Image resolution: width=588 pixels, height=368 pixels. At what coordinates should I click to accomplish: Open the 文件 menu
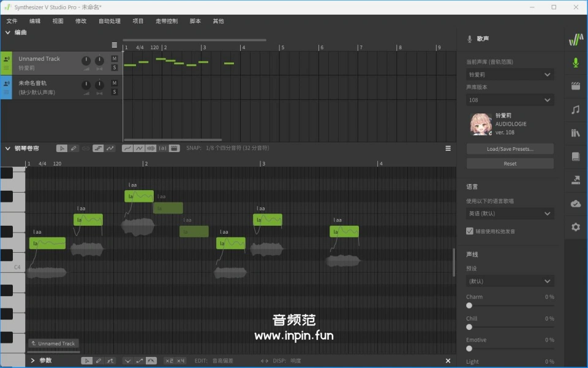(12, 21)
